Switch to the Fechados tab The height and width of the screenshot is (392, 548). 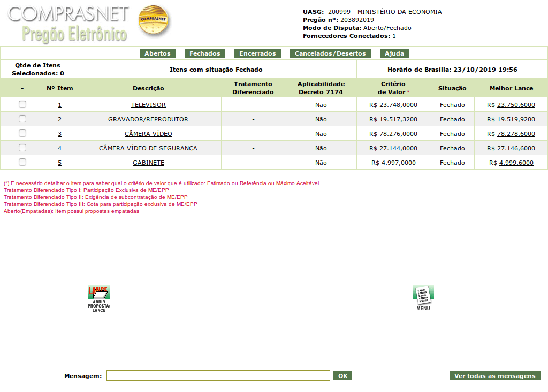(x=205, y=53)
